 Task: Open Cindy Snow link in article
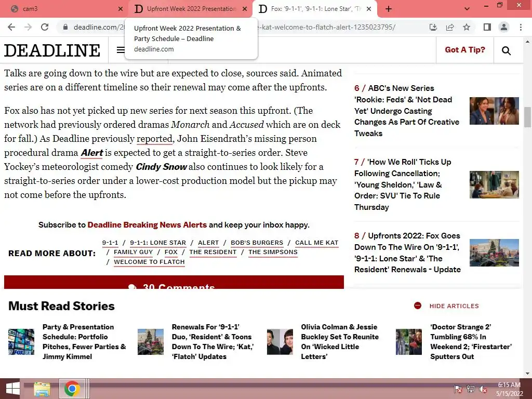tap(161, 167)
